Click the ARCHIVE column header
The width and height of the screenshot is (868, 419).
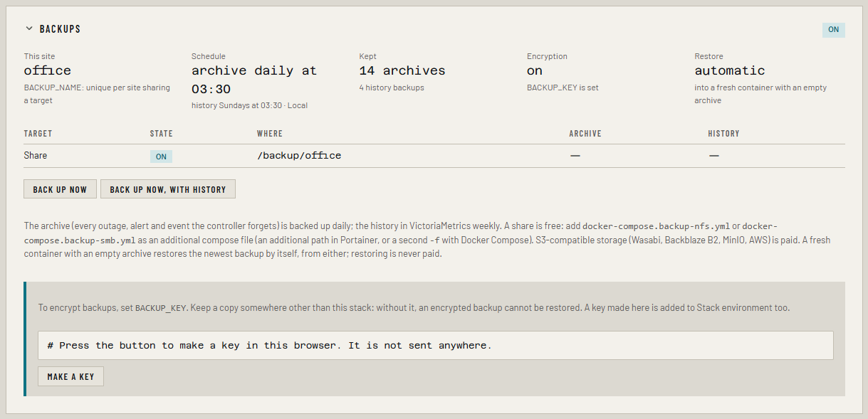[585, 134]
